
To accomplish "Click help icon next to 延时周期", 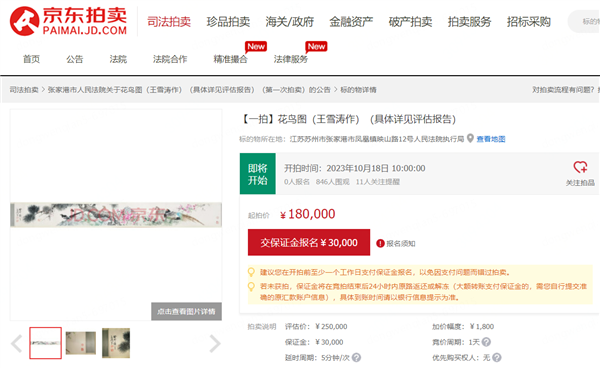I will [x=356, y=358].
